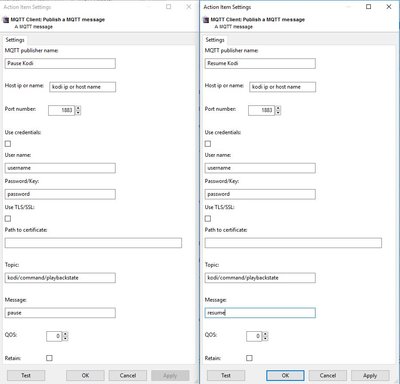Click Topic field in Pause Kodi window
400x384 pixels.
tap(60, 278)
